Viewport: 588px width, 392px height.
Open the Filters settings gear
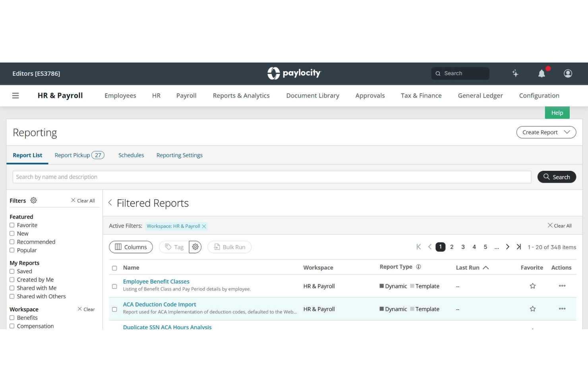(x=34, y=201)
